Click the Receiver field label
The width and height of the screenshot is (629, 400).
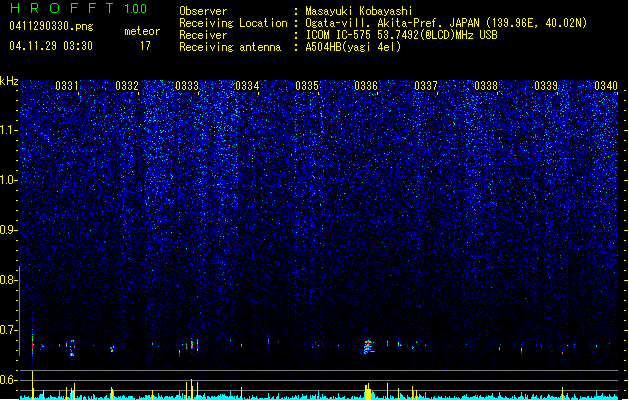pos(203,35)
